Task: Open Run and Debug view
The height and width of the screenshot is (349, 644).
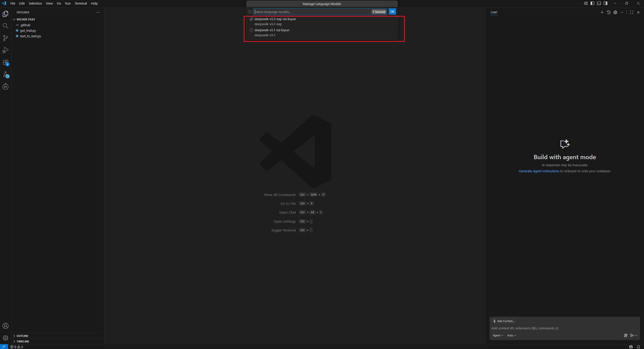Action: coord(5,50)
